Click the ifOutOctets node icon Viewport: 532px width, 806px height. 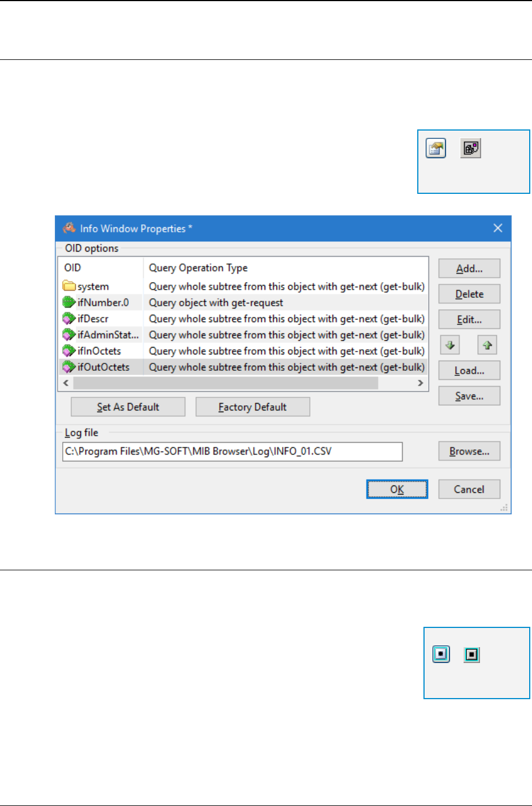coord(69,367)
